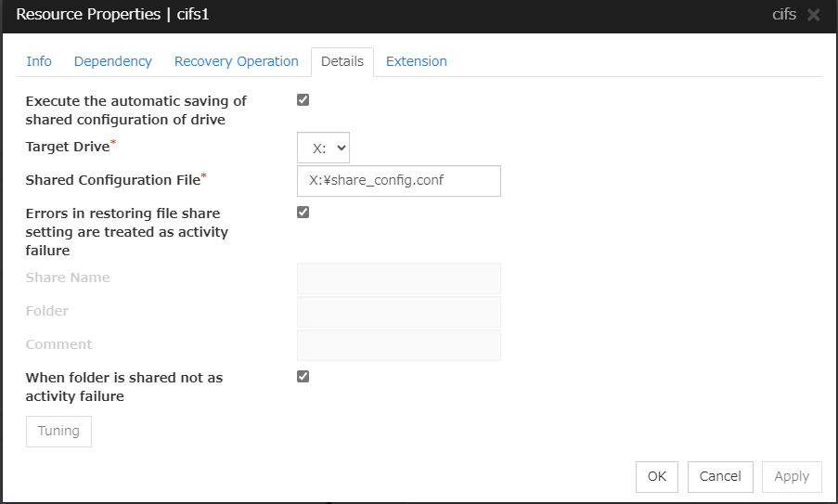Image resolution: width=838 pixels, height=504 pixels.
Task: Select the Details tab
Action: click(342, 61)
